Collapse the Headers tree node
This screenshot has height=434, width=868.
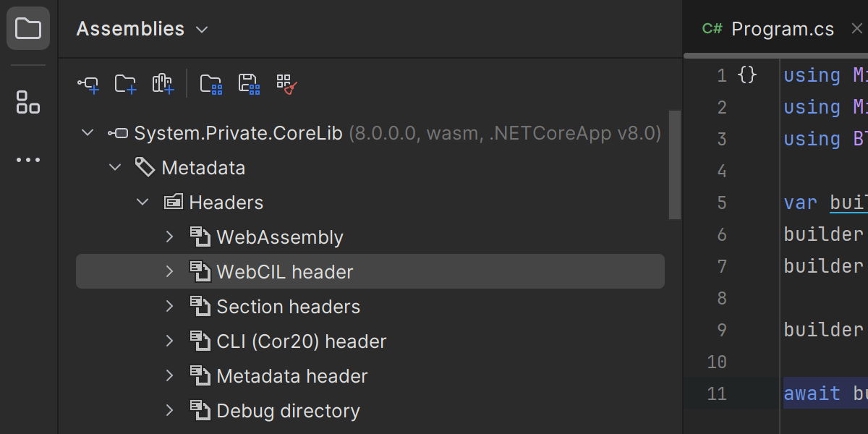coord(142,203)
